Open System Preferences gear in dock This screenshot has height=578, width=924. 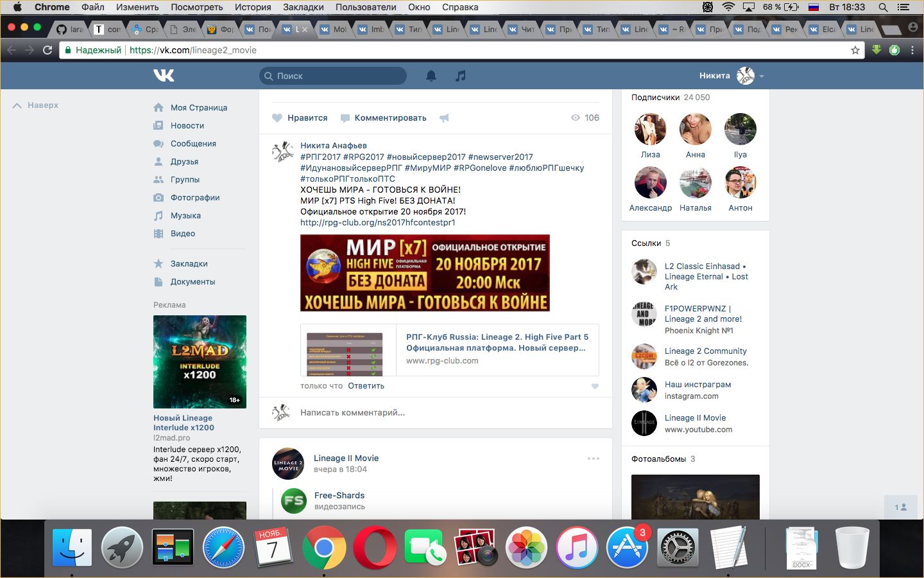pyautogui.click(x=678, y=547)
